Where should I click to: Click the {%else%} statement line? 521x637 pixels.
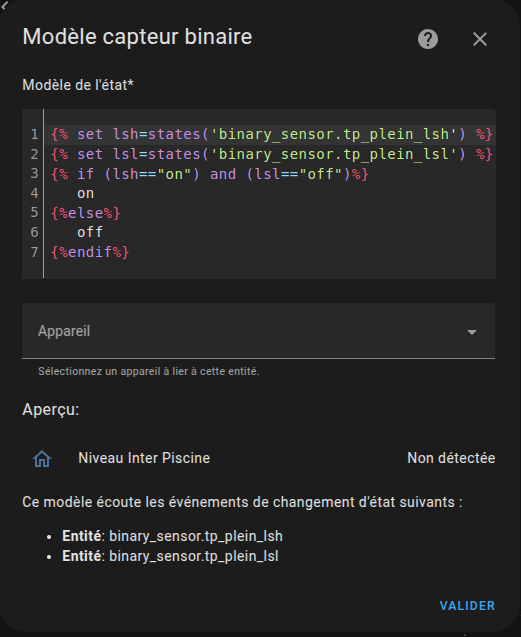86,213
